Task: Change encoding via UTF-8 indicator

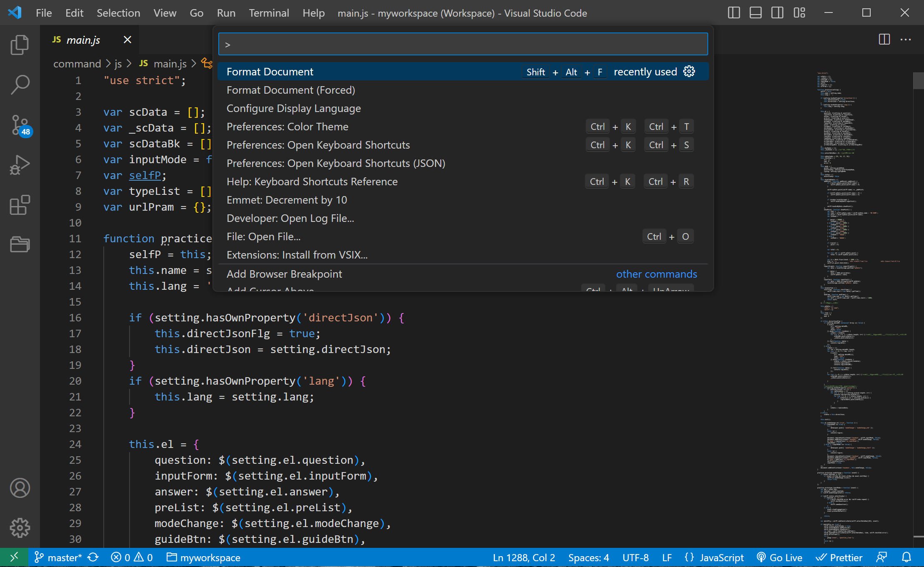Action: click(636, 557)
